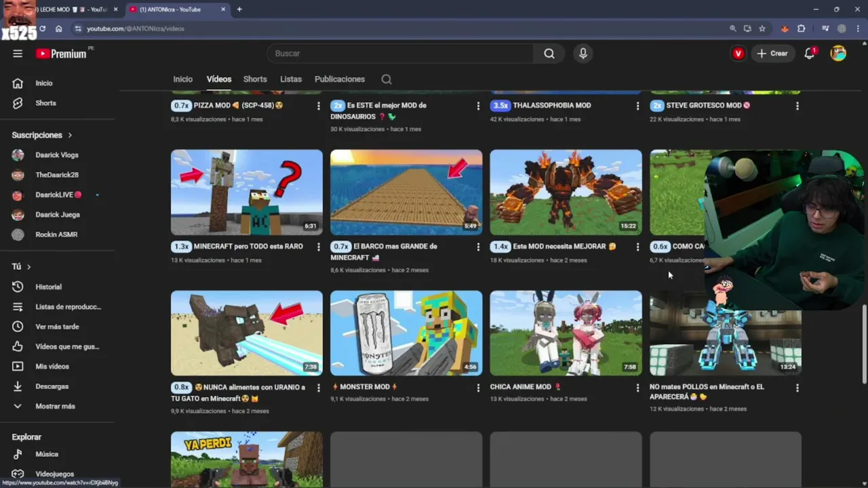Open Rockin ASMR subscription
Screen dimensions: 868x488
58,235
